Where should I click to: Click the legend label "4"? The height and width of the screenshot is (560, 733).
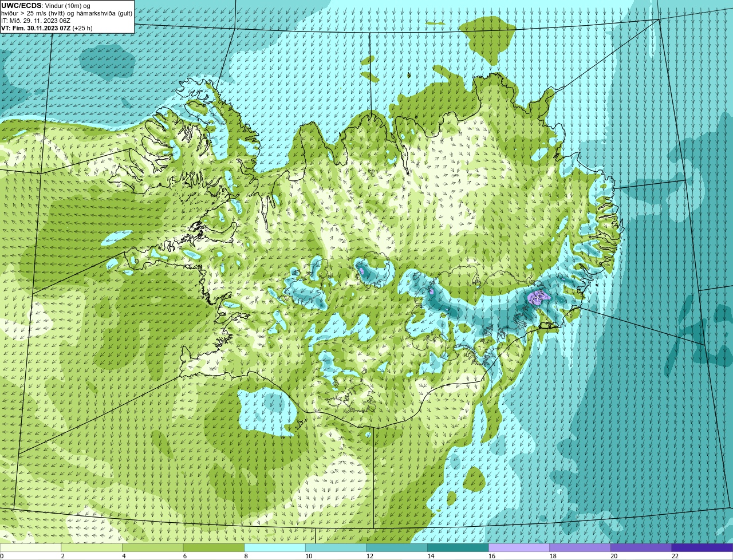tap(124, 556)
